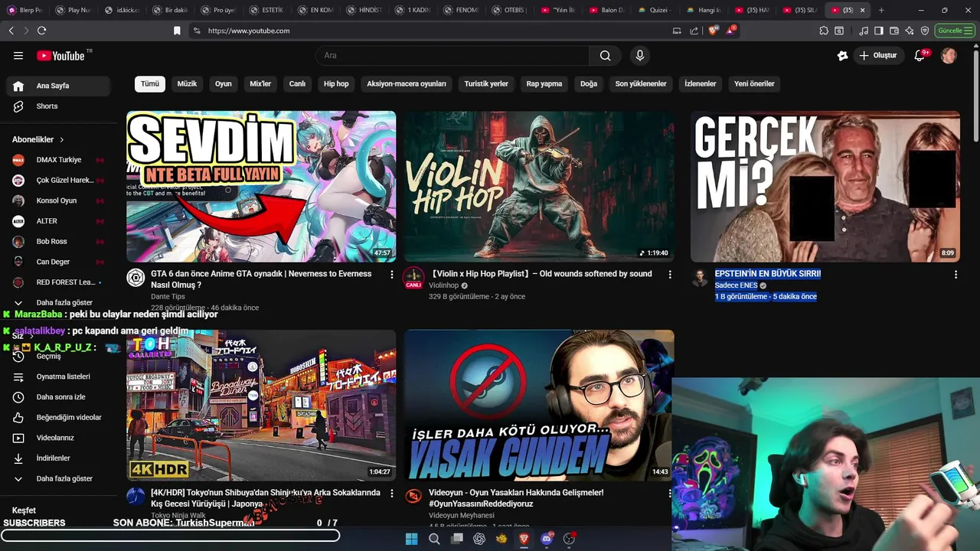Expand subscriptions with Daha fazla göster
The image size is (980, 551).
click(58, 302)
